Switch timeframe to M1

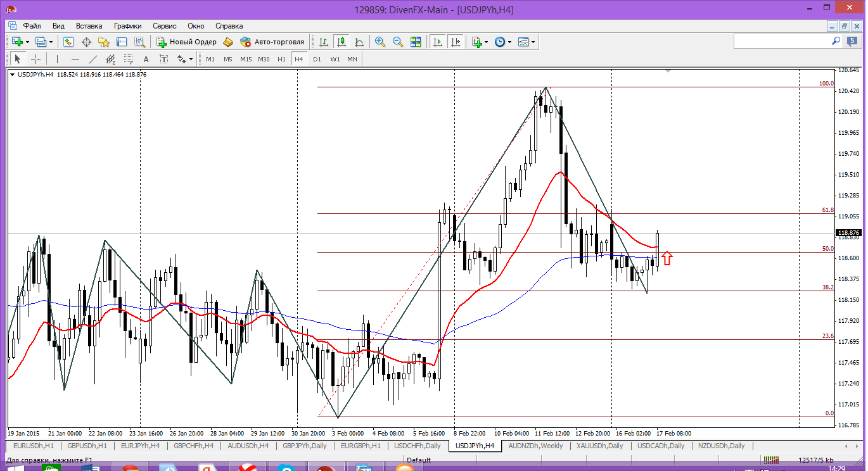[210, 60]
